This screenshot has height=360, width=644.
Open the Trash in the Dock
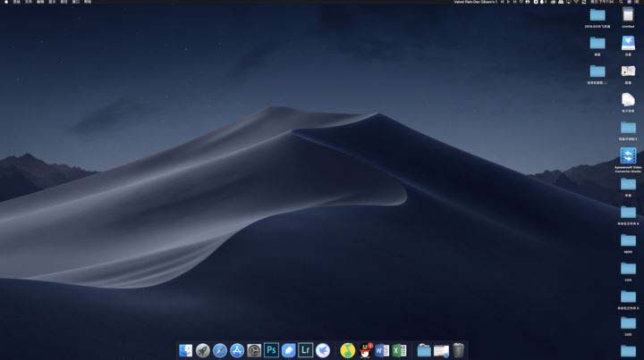click(458, 350)
